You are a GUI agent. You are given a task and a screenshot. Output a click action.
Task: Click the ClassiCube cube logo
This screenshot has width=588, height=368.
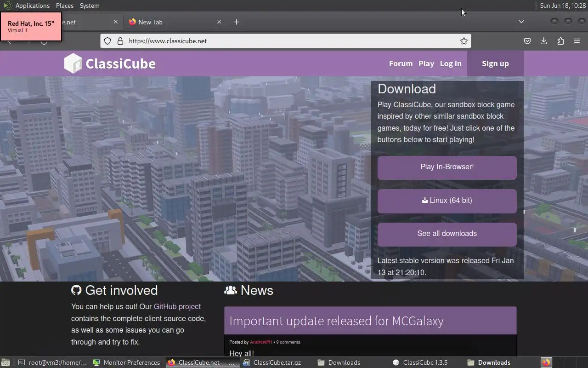tap(73, 63)
